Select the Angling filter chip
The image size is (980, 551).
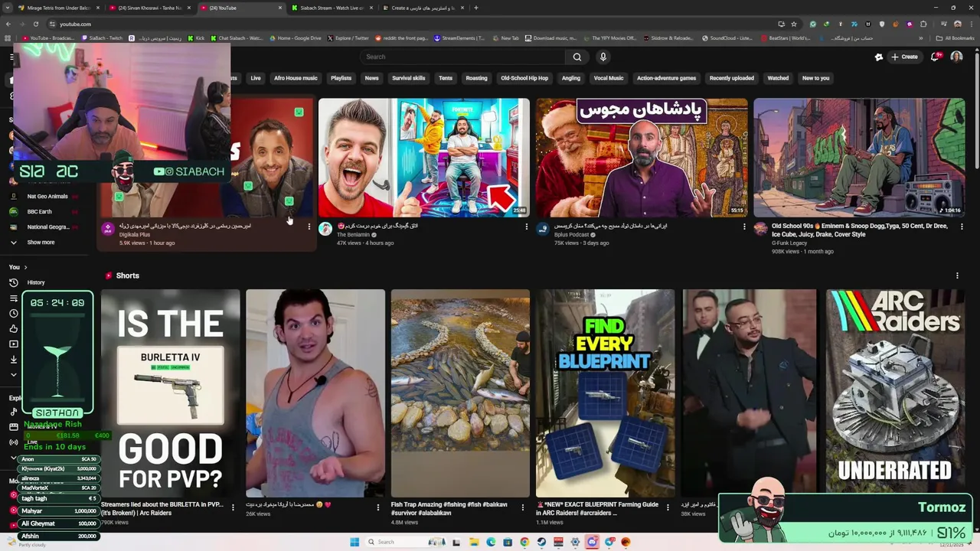pyautogui.click(x=570, y=78)
